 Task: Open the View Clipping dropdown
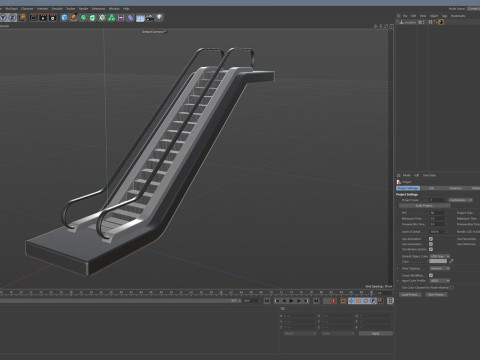pyautogui.click(x=440, y=268)
